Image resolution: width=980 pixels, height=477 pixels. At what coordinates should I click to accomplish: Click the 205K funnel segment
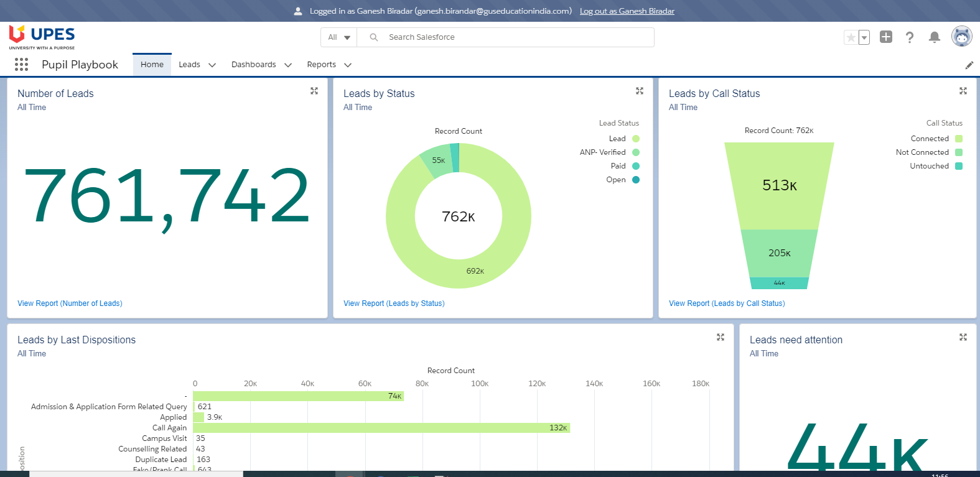coord(779,253)
